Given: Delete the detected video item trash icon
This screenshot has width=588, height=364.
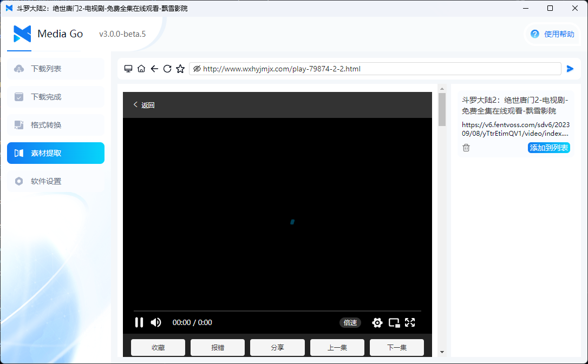Looking at the screenshot, I should 466,148.
